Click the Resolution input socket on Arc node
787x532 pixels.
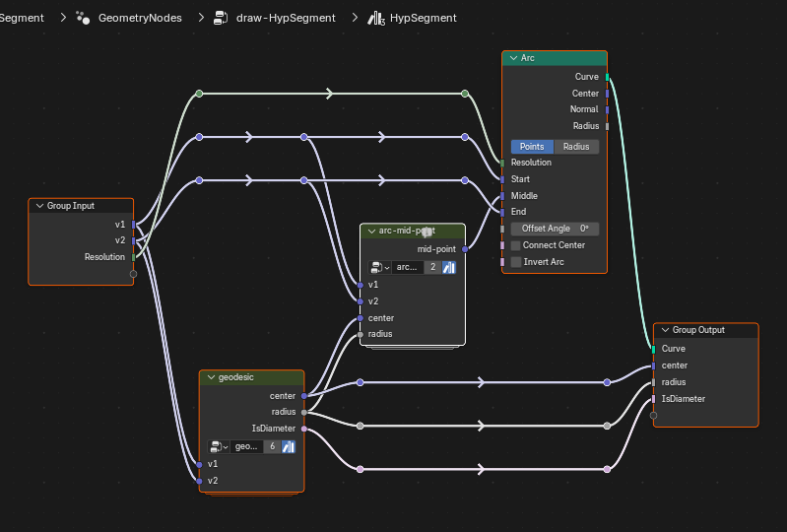(502, 163)
